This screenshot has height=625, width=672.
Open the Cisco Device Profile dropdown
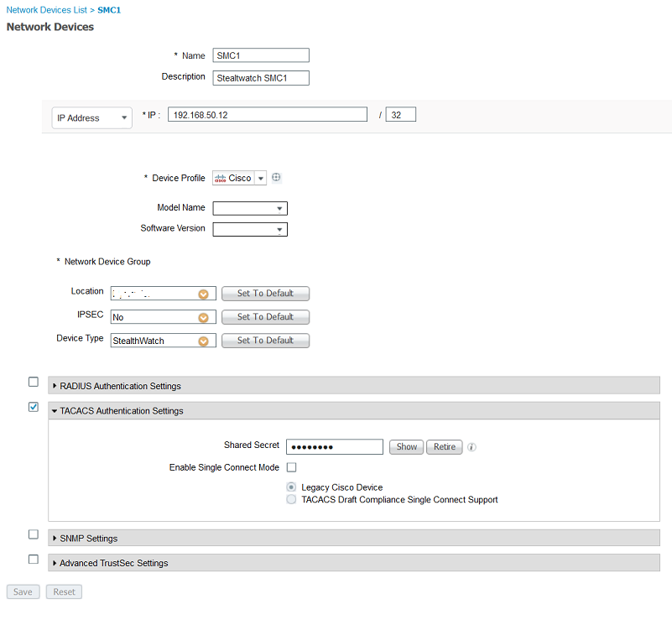tap(260, 178)
